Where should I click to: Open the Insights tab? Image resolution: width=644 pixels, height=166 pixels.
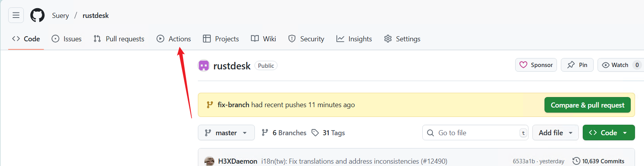click(354, 39)
